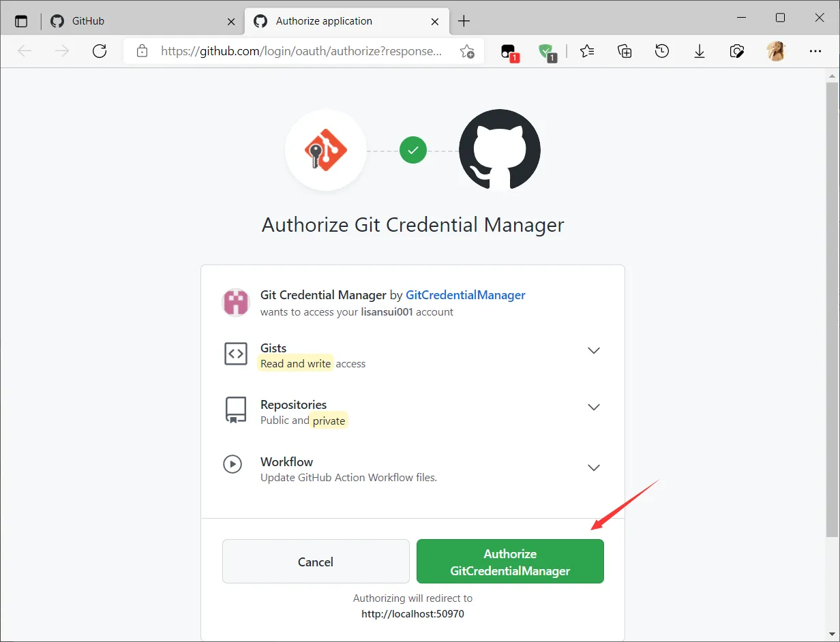Image resolution: width=840 pixels, height=642 pixels.
Task: Go forward one page
Action: pyautogui.click(x=62, y=51)
